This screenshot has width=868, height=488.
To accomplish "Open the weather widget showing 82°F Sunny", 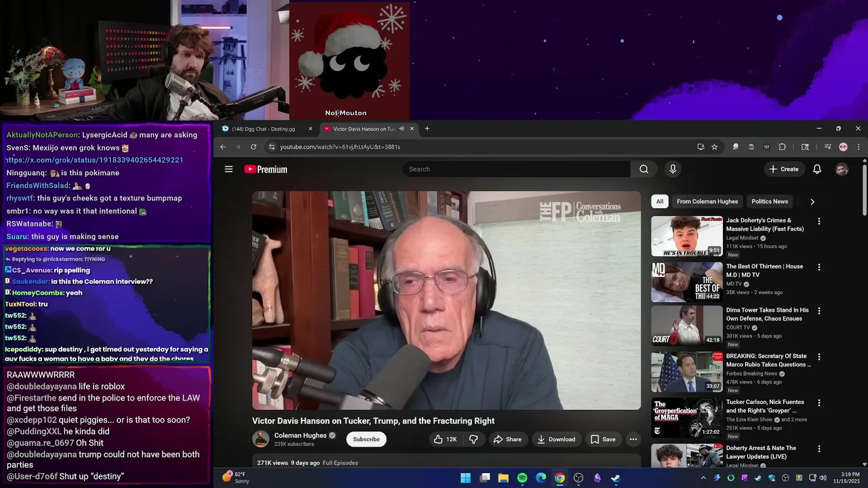I will pos(236,478).
